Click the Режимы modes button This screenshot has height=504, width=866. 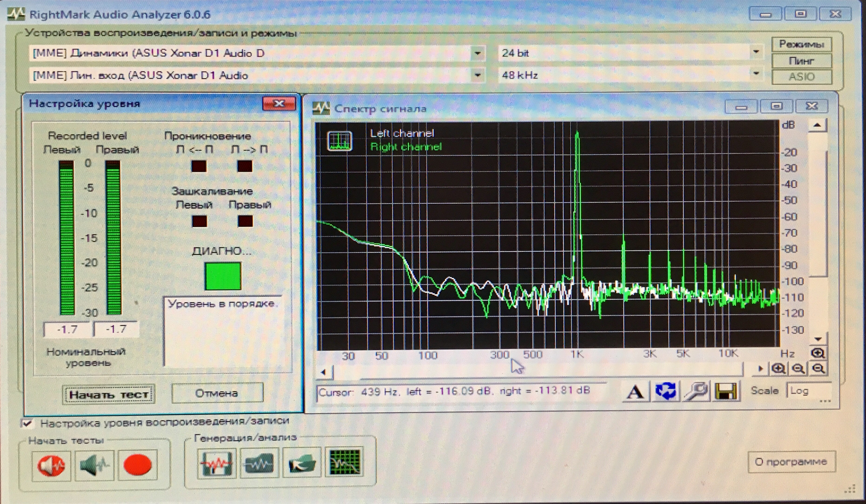point(801,44)
